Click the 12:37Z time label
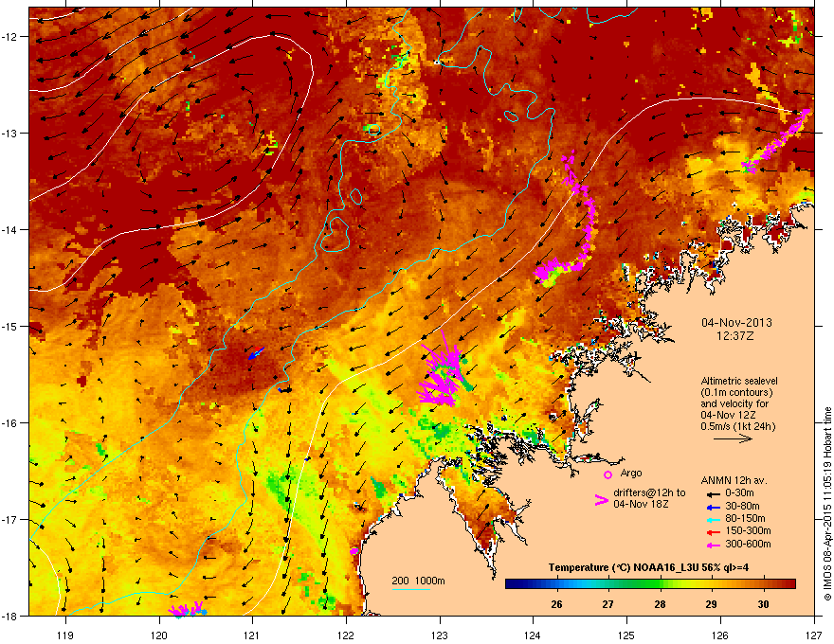 click(x=735, y=336)
